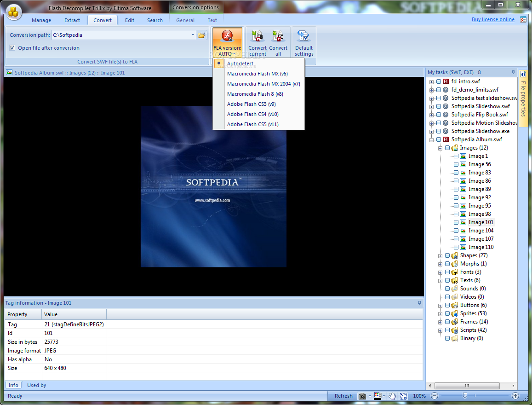Switch to the Used by tab
532x405 pixels.
click(37, 385)
